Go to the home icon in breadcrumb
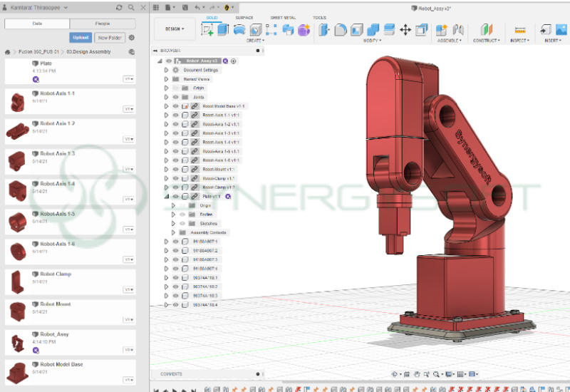 (x=8, y=52)
